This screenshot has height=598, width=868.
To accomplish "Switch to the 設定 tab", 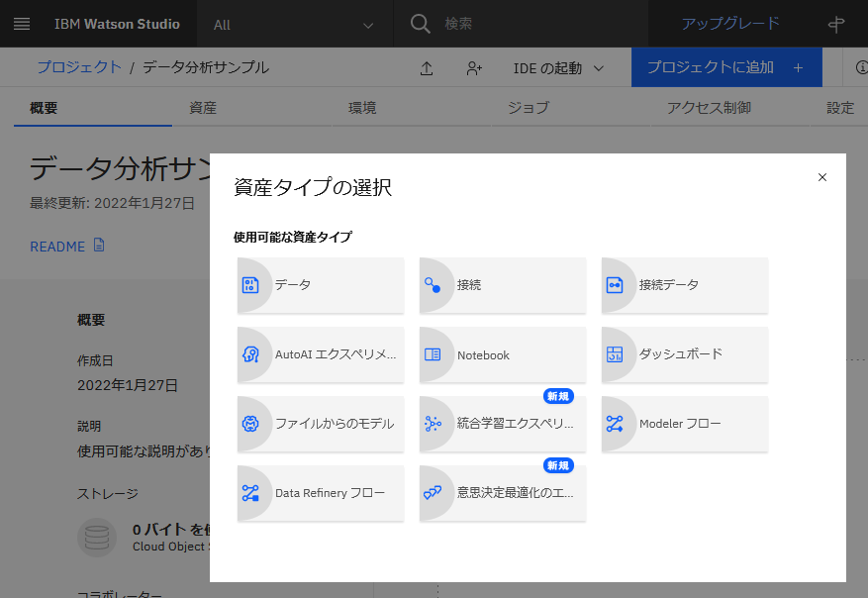I will (840, 107).
